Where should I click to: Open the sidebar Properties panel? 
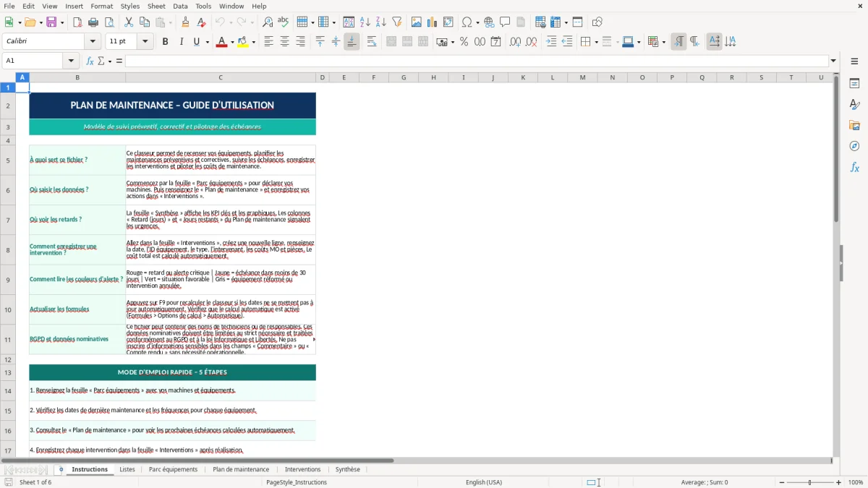tap(854, 83)
